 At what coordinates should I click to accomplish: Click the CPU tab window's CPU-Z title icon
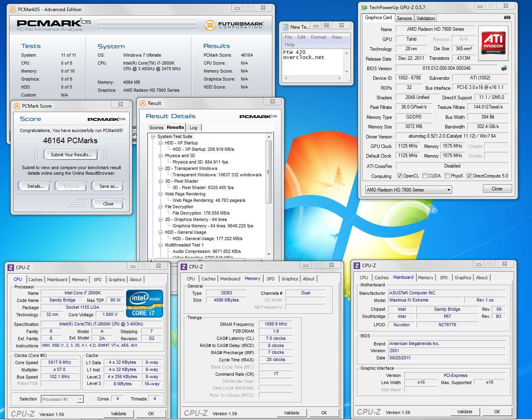(x=11, y=267)
